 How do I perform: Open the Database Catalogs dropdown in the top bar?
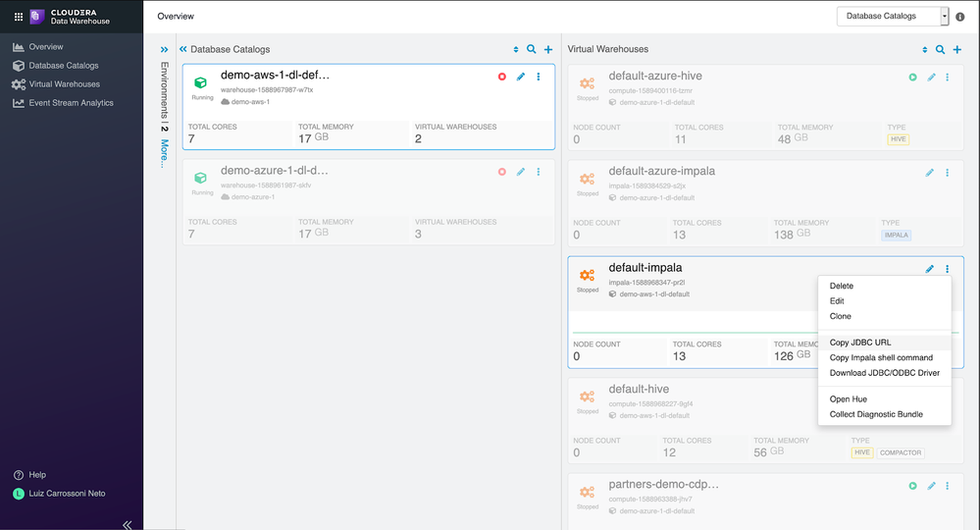click(893, 17)
